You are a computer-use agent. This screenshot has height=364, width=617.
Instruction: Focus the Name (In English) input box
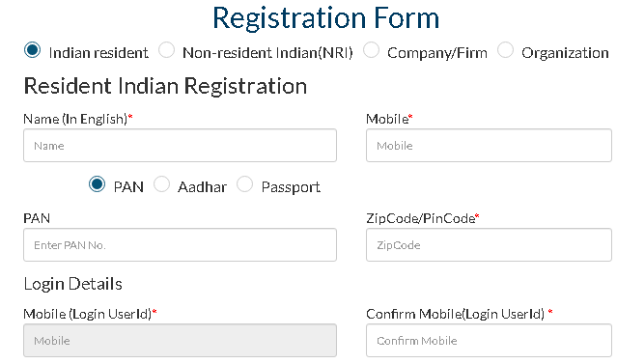point(180,145)
